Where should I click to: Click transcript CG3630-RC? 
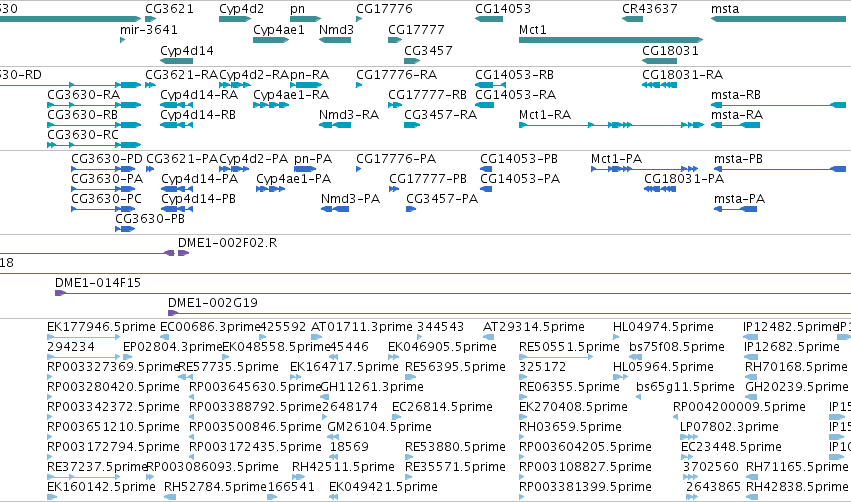(x=83, y=135)
